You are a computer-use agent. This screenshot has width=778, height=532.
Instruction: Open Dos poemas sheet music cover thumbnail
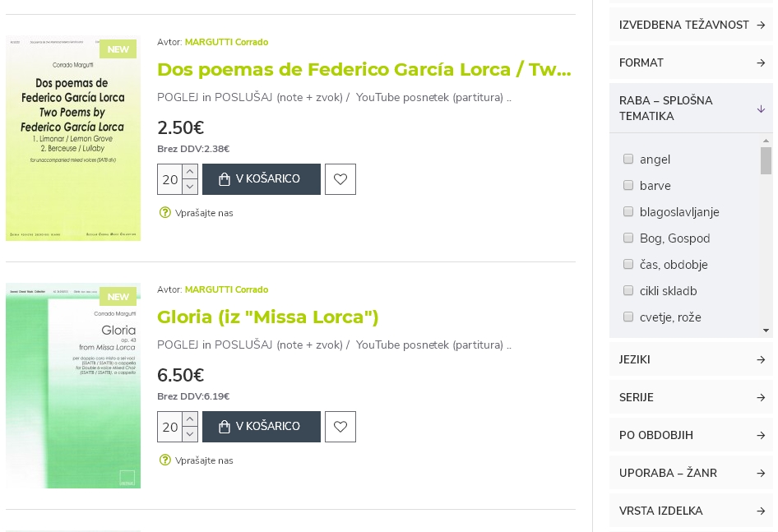pyautogui.click(x=73, y=138)
